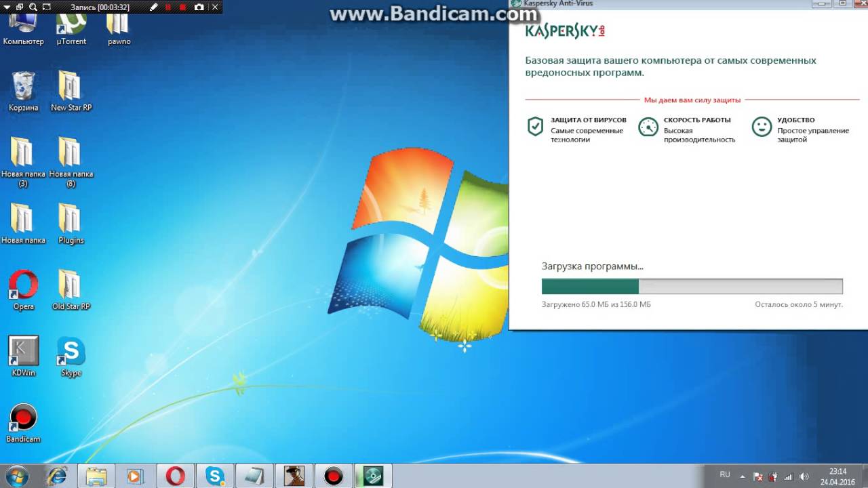Click the Загрузка программы status text
This screenshot has height=488, width=868.
click(593, 266)
